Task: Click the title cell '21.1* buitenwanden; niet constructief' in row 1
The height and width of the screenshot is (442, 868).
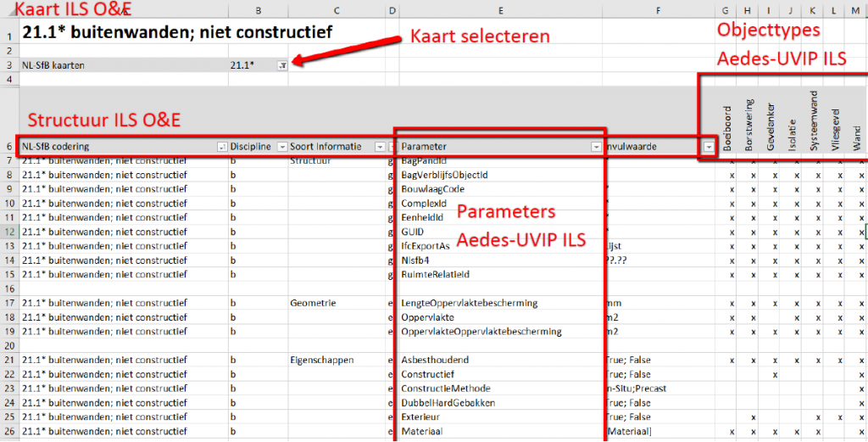Action: pyautogui.click(x=177, y=31)
